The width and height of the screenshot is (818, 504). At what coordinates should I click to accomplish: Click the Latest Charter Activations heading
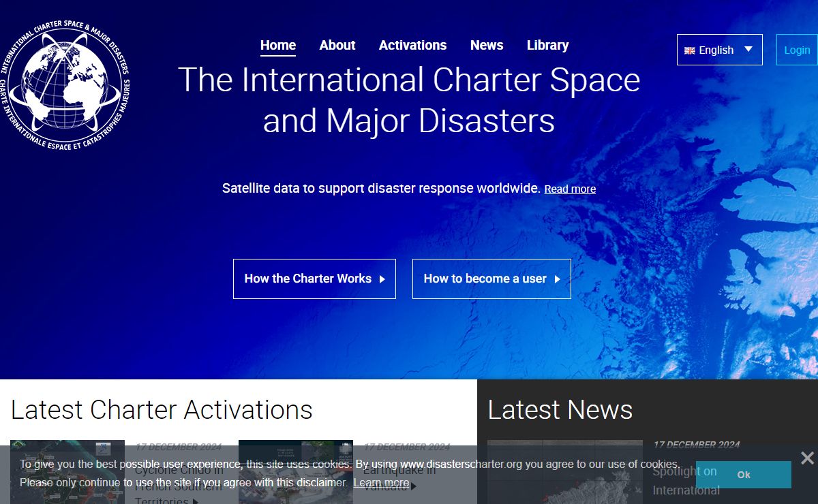click(162, 410)
